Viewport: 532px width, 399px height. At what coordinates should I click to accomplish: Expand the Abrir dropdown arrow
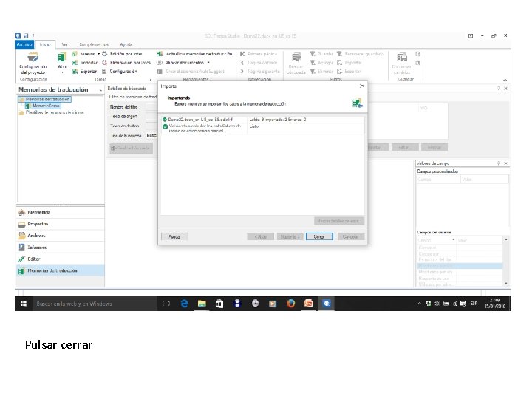[x=62, y=72]
